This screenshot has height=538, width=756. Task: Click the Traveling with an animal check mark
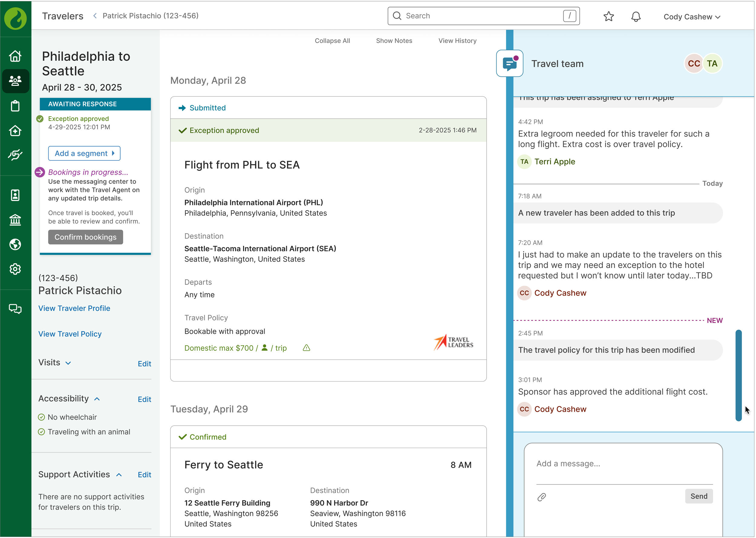tap(41, 432)
